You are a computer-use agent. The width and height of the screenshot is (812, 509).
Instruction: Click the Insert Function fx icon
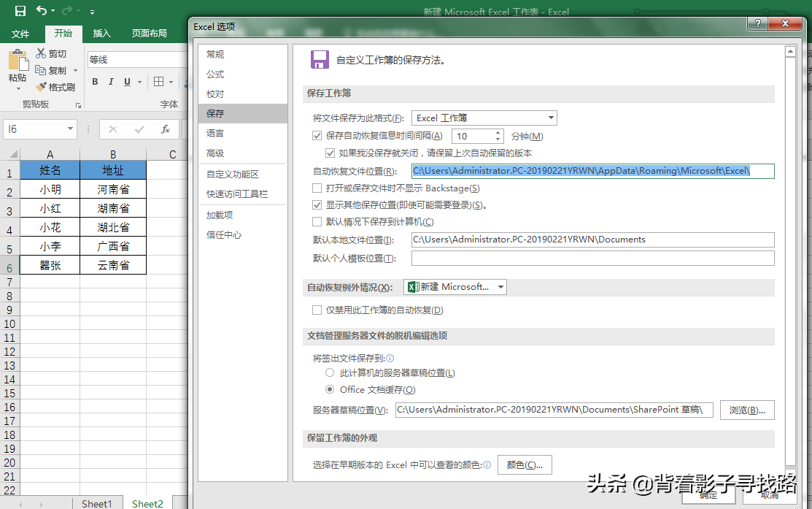165,129
